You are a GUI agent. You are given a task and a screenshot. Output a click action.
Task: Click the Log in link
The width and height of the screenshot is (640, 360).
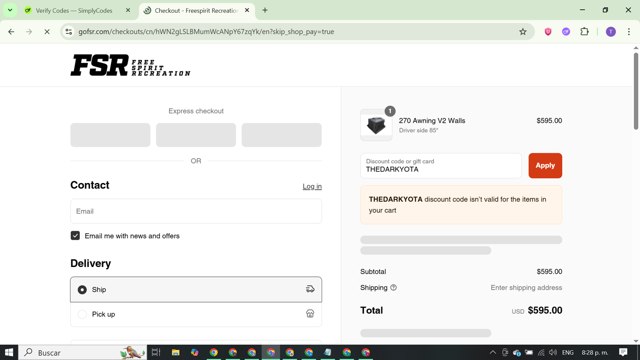click(312, 187)
